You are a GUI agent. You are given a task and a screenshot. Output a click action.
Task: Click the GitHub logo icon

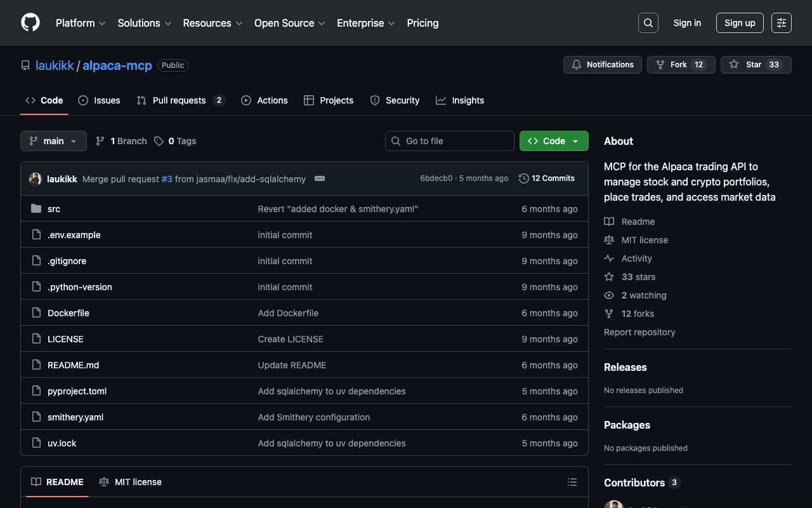pos(30,23)
